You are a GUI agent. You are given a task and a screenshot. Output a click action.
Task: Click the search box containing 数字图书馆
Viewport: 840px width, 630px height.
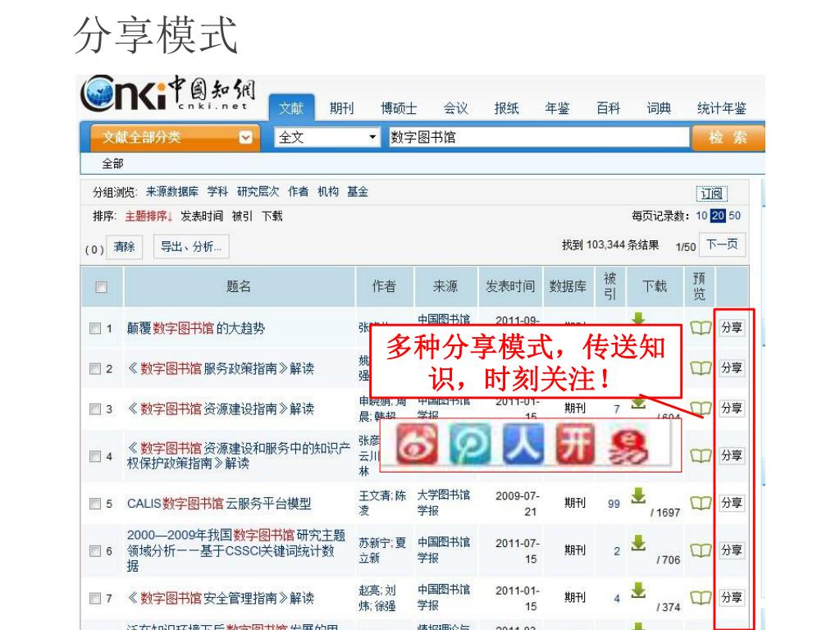[x=539, y=138]
